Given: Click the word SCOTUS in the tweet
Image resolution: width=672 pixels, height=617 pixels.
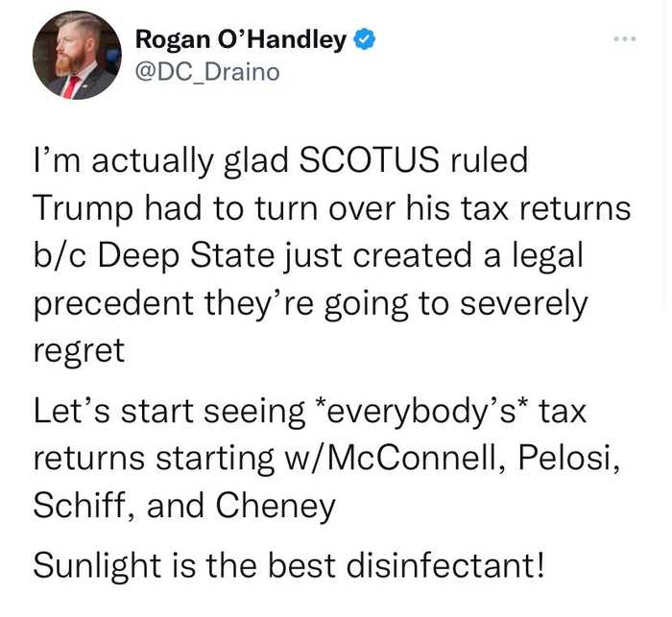Looking at the screenshot, I should pyautogui.click(x=369, y=160).
